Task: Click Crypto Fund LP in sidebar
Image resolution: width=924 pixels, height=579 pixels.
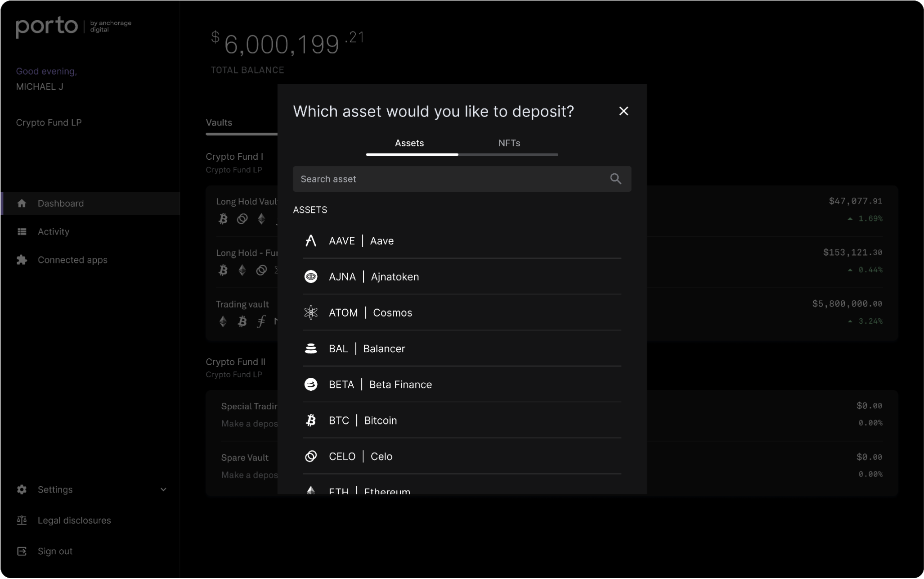Action: [49, 122]
